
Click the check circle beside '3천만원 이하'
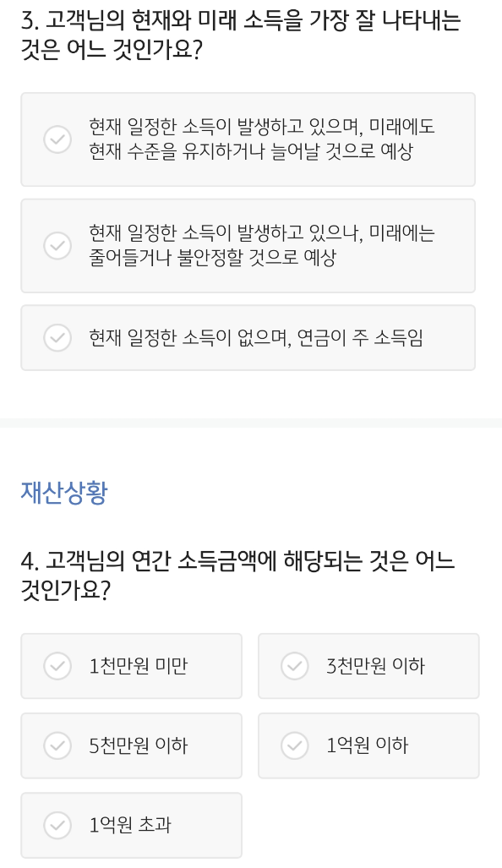coord(295,666)
